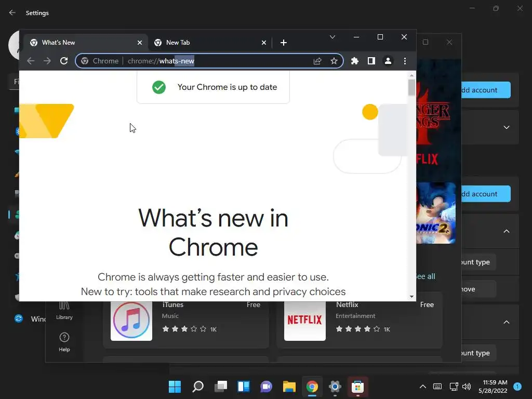
Task: Open clock and date 11:59 AM
Action: point(493,387)
